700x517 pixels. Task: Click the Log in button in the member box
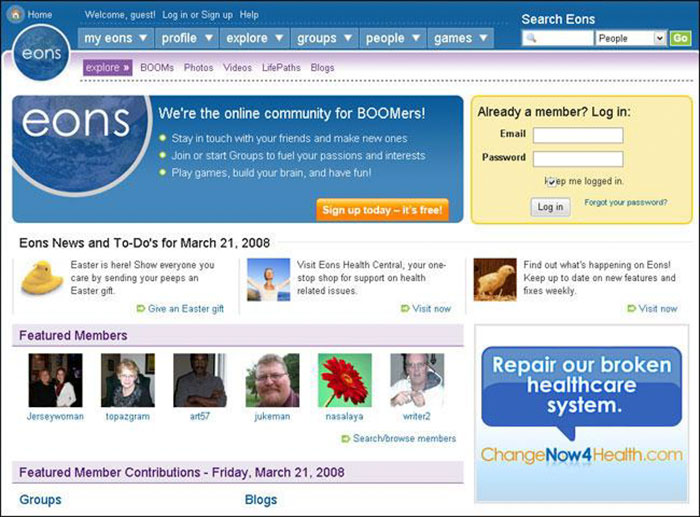550,207
